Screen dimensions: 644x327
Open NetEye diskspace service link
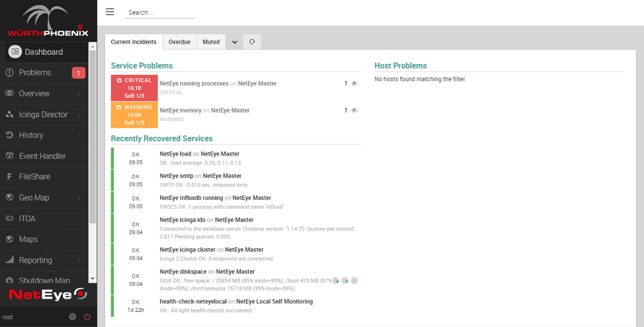coord(183,271)
